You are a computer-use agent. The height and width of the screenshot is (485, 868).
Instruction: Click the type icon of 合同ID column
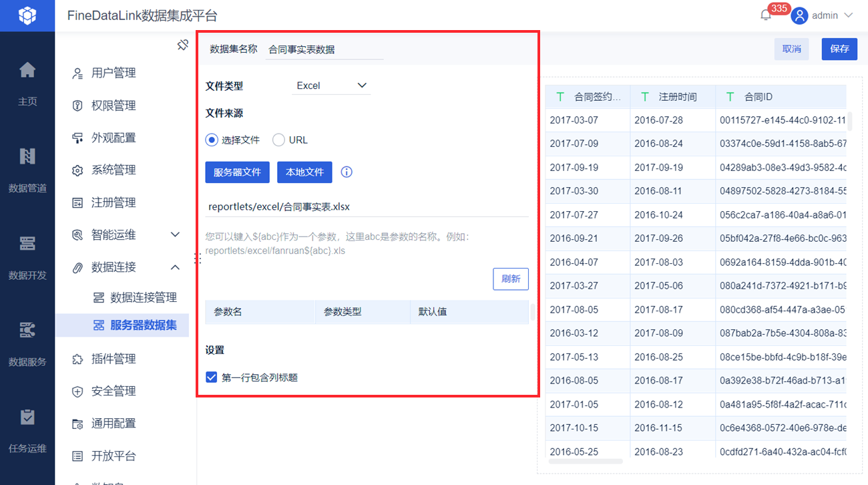tap(731, 97)
